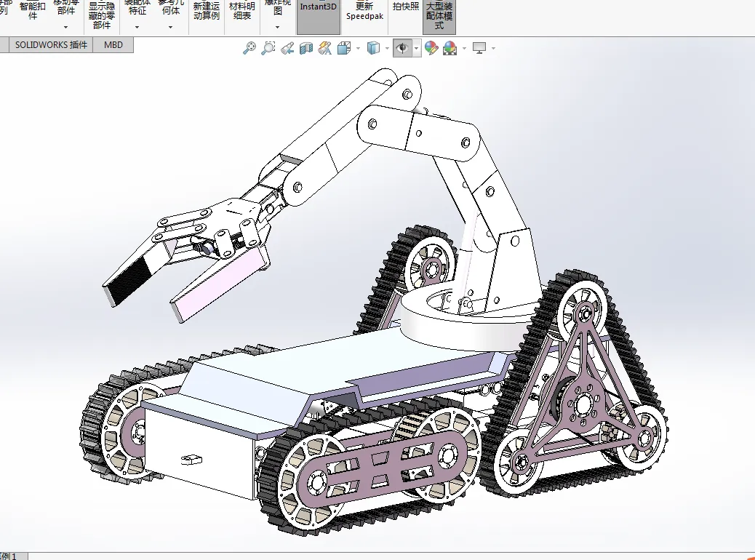Image resolution: width=755 pixels, height=560 pixels.
Task: Expand View Orientation dropdown arrow
Action: (x=358, y=48)
